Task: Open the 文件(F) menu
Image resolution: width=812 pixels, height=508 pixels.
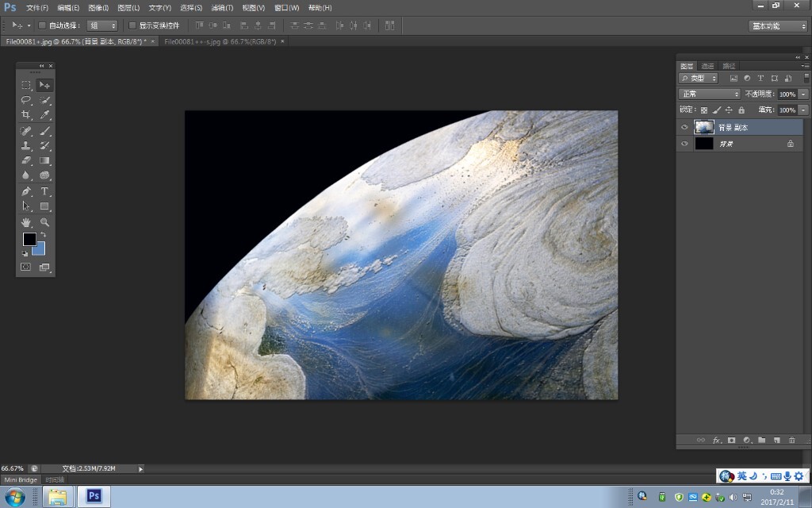Action: pos(37,8)
